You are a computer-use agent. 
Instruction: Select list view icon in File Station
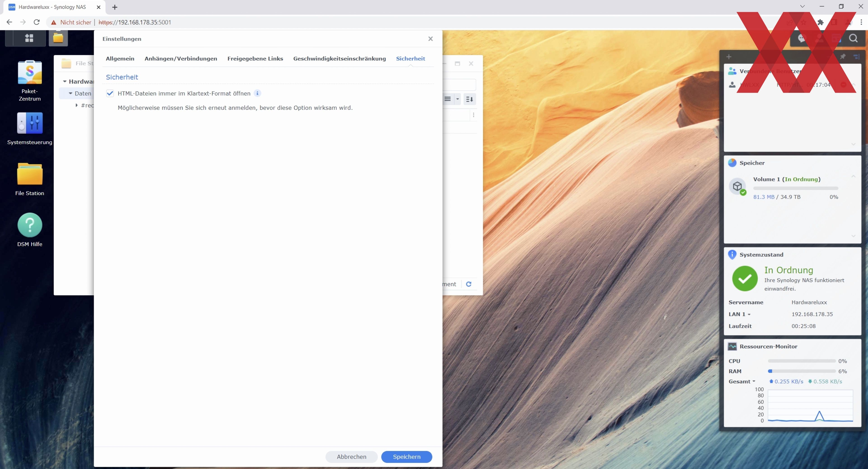pos(448,99)
